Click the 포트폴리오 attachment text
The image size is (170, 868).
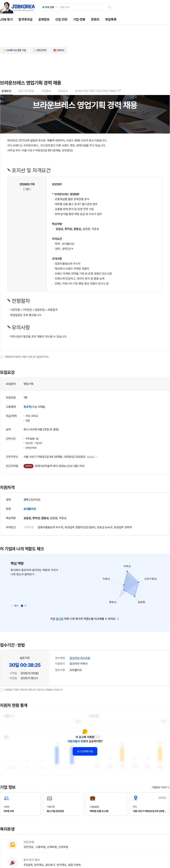click(76, 670)
